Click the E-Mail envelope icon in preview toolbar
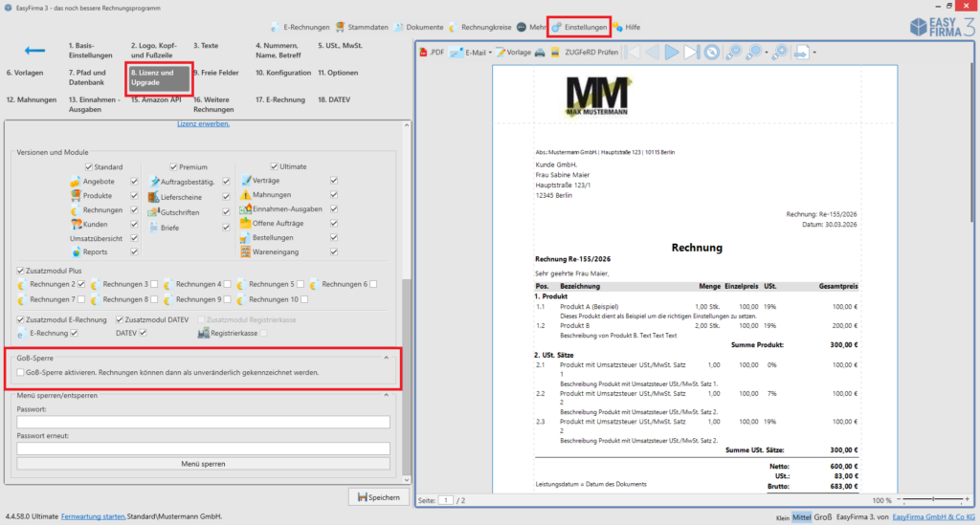980x525 pixels. click(x=456, y=53)
